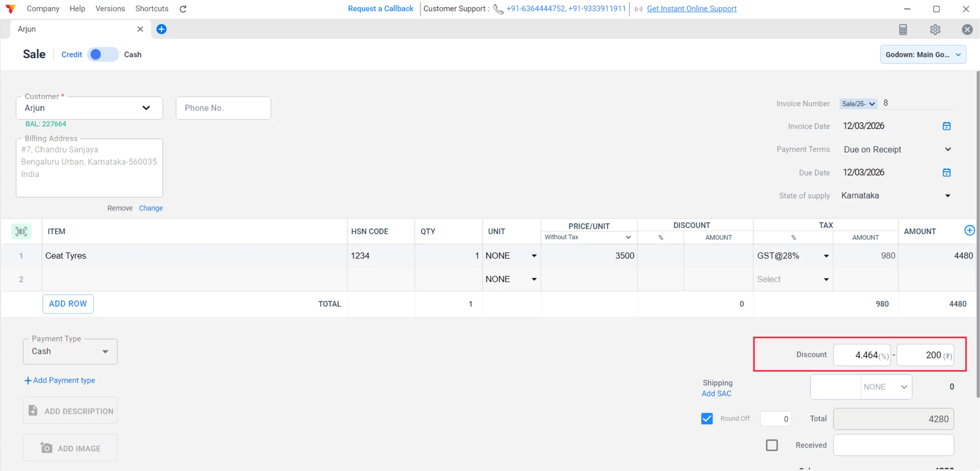Toggle Credit/Cash sale switch
The width and height of the screenshot is (980, 471).
click(x=103, y=54)
